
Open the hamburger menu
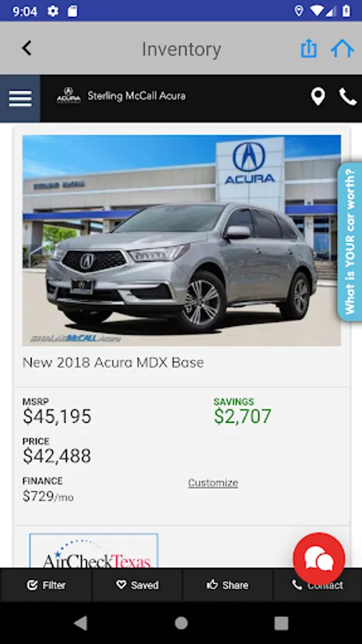tap(20, 99)
